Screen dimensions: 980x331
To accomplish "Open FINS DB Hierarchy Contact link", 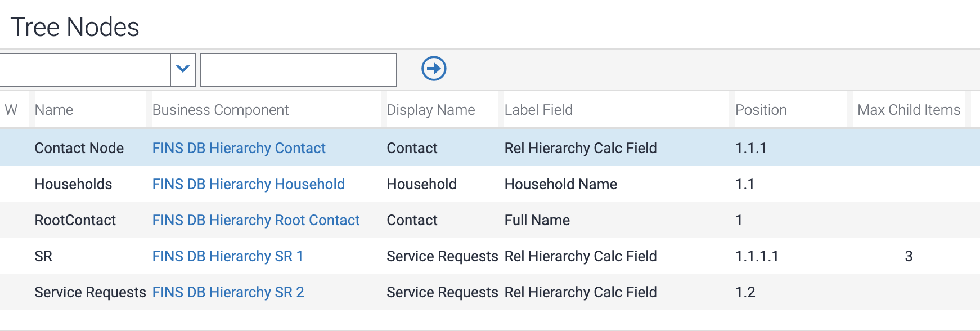I will coord(239,148).
